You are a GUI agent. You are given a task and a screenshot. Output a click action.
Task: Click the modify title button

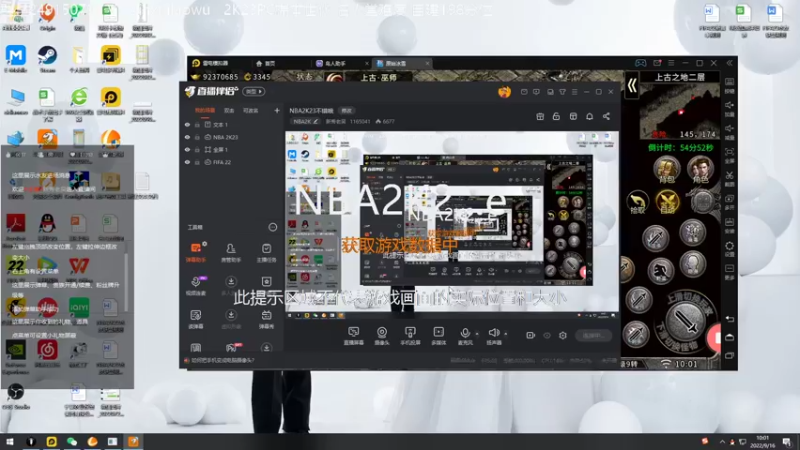point(346,110)
